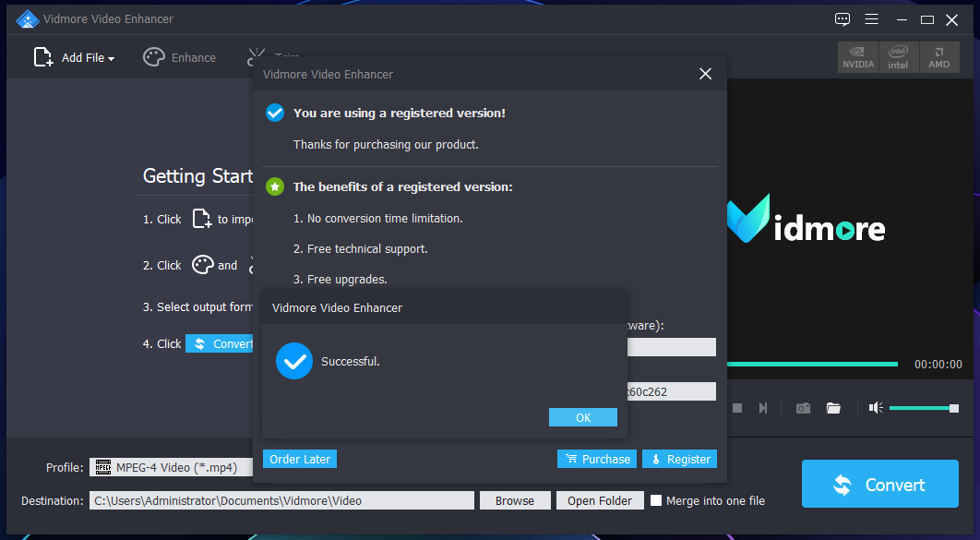Stop video playback
Screen dimensions: 980x540
pos(737,408)
